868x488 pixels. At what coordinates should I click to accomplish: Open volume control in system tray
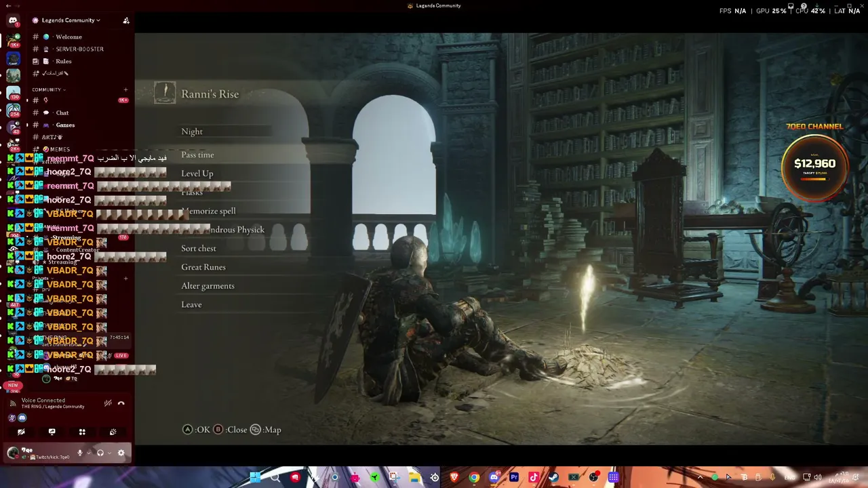click(817, 477)
